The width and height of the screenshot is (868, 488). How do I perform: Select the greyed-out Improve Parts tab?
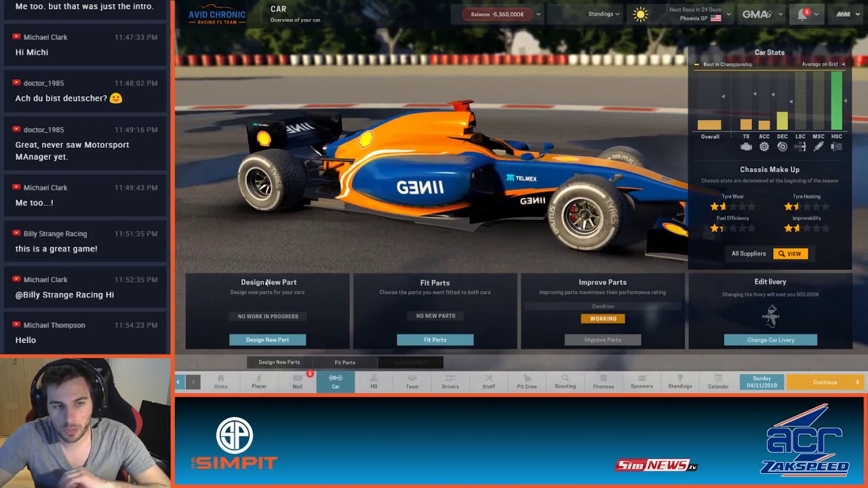(x=410, y=363)
